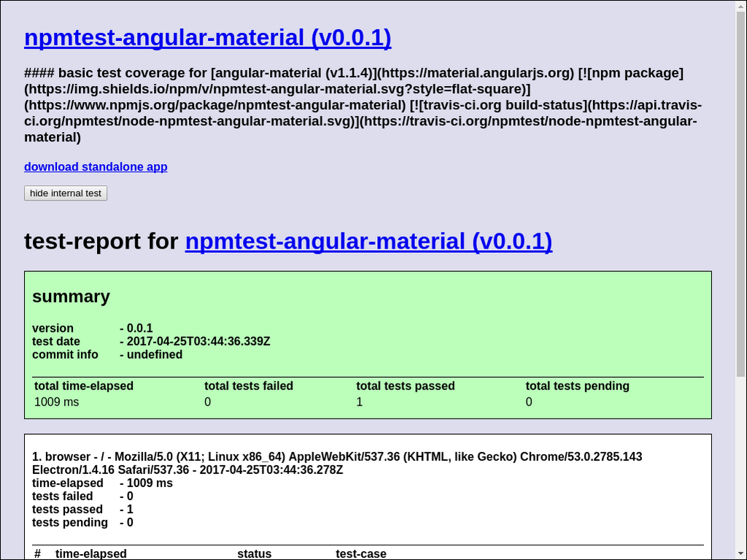Select the total tests passed column header

click(405, 386)
